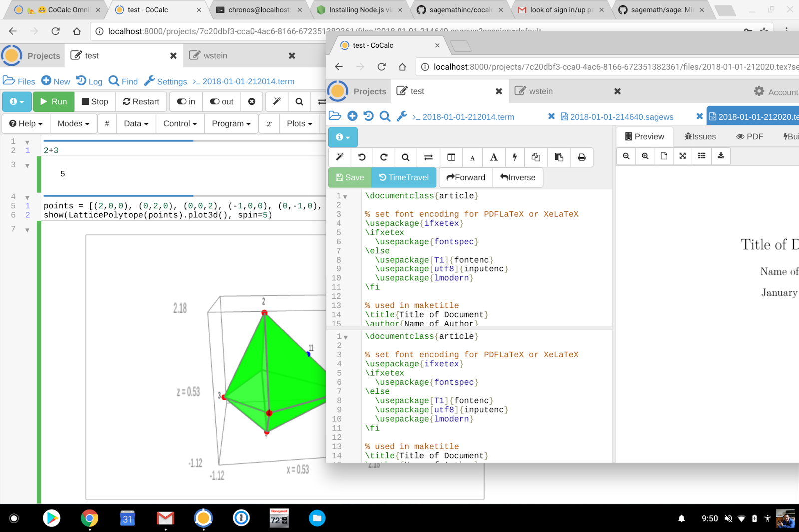
Task: Print the LaTeX document
Action: coord(581,157)
